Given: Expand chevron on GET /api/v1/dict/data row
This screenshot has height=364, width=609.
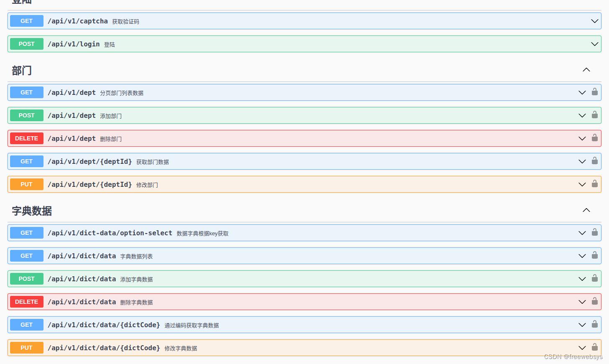Looking at the screenshot, I should coord(582,256).
